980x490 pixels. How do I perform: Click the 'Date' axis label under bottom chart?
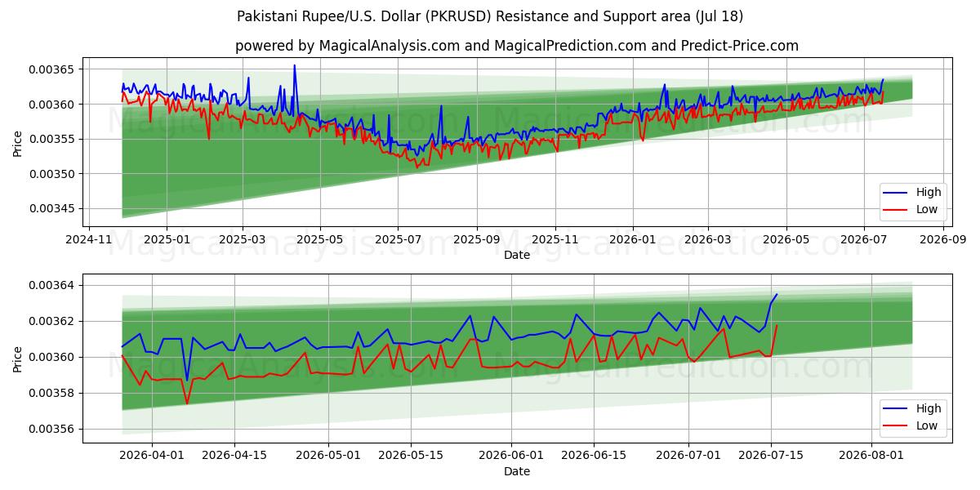point(517,471)
